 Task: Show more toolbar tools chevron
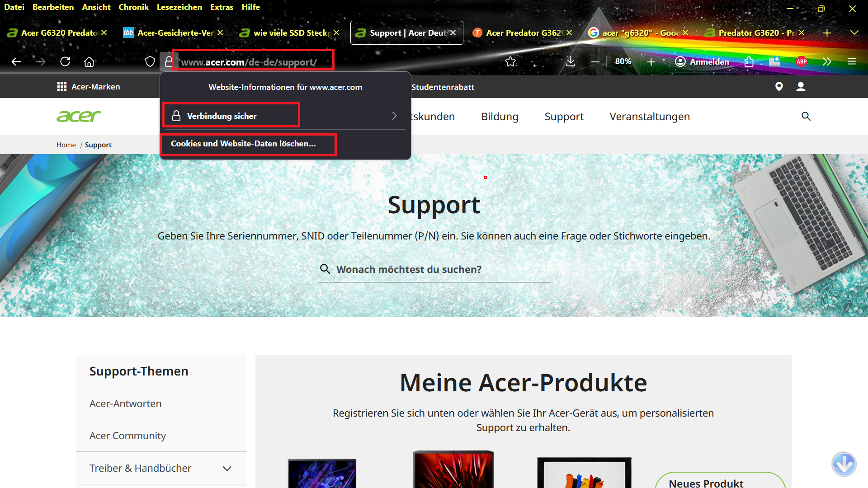[x=827, y=62]
